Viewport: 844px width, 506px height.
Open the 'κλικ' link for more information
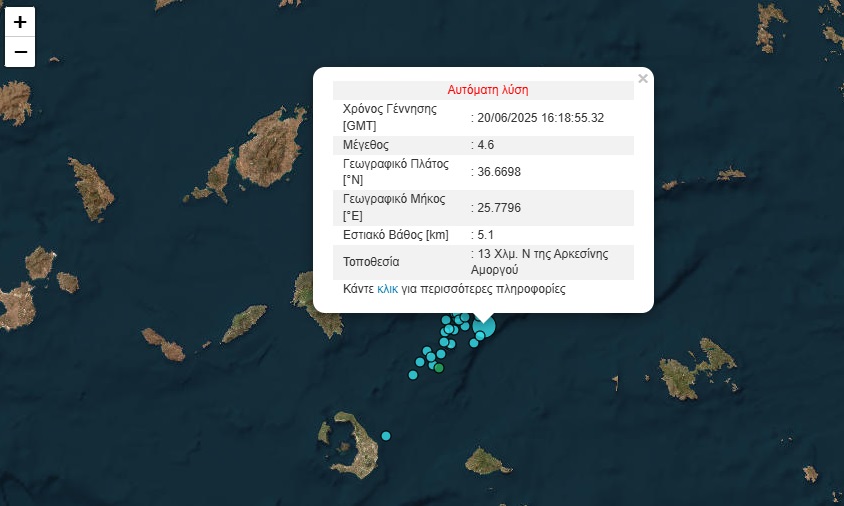tap(387, 289)
